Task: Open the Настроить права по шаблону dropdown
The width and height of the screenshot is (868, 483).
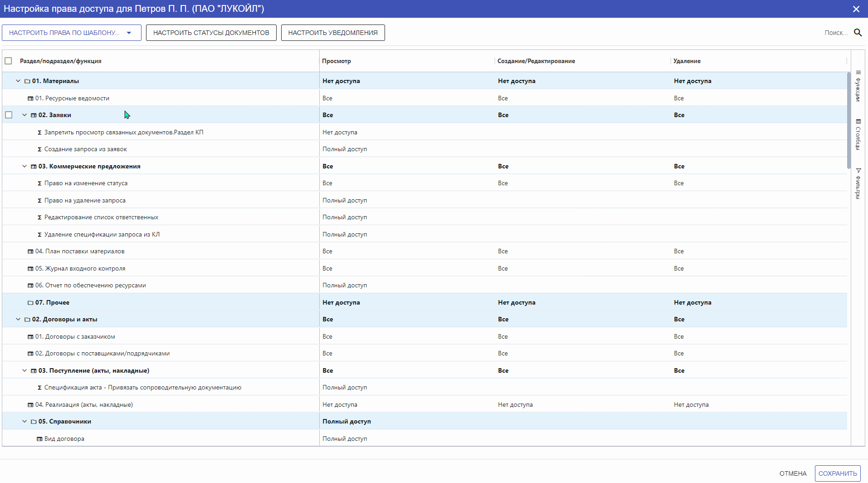Action: coord(72,33)
